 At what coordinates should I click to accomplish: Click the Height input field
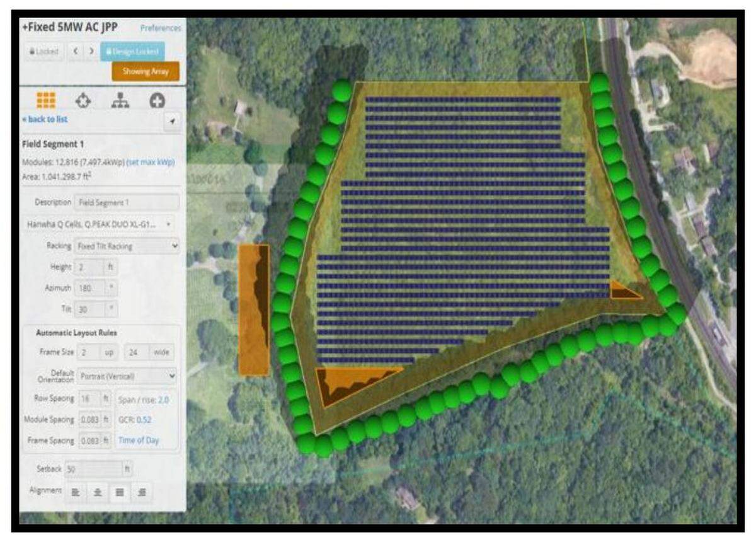pyautogui.click(x=89, y=267)
